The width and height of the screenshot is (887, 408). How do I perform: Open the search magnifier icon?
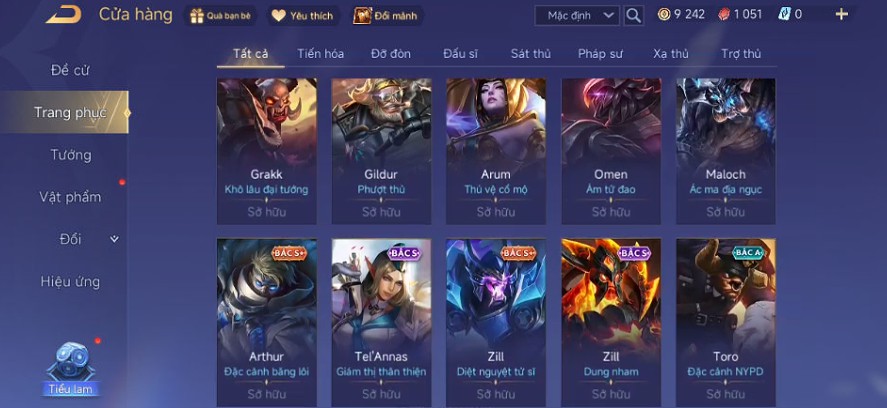634,15
